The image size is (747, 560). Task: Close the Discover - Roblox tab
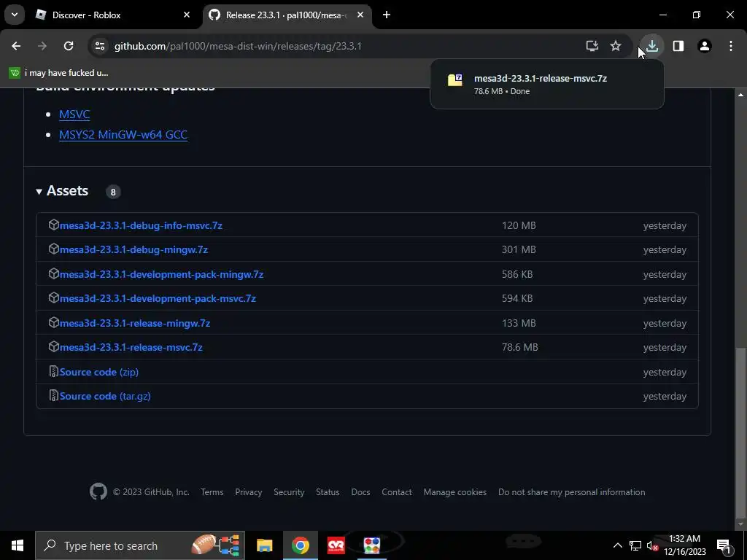pos(187,15)
